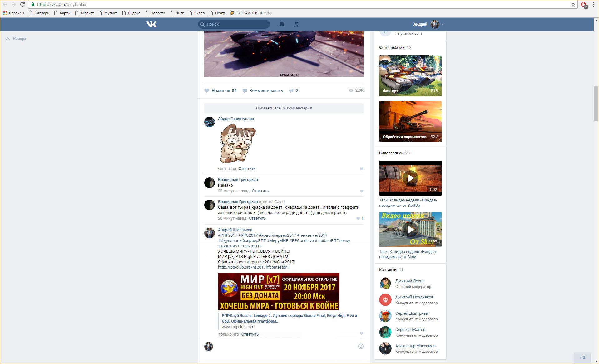This screenshot has width=599, height=364.
Task: Click the emoji smiley in comment box
Action: tap(361, 346)
